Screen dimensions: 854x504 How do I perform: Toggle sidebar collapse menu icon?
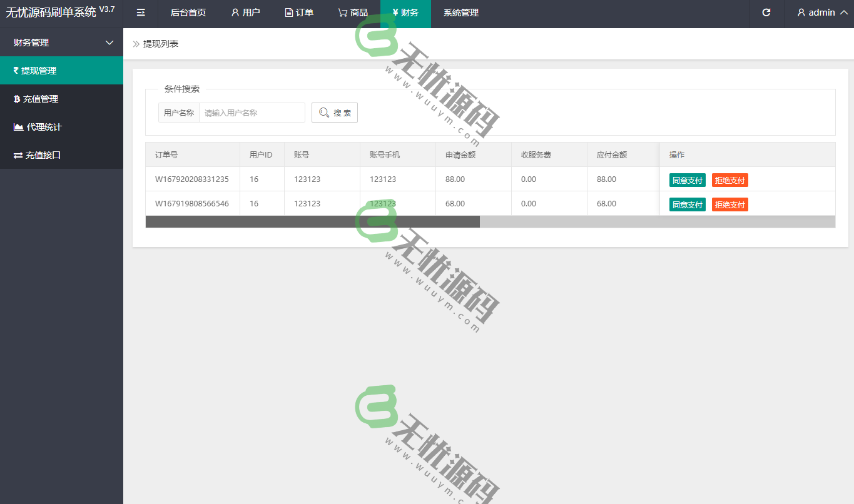[141, 13]
